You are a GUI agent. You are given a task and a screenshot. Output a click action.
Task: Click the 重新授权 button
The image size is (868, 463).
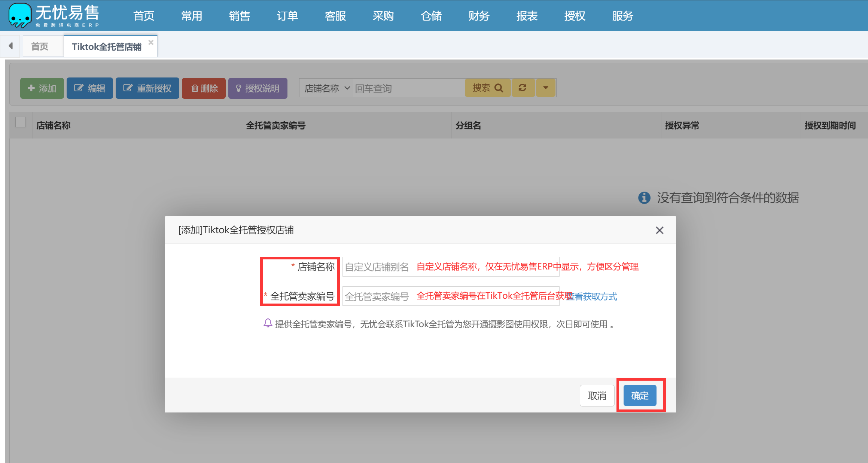147,88
